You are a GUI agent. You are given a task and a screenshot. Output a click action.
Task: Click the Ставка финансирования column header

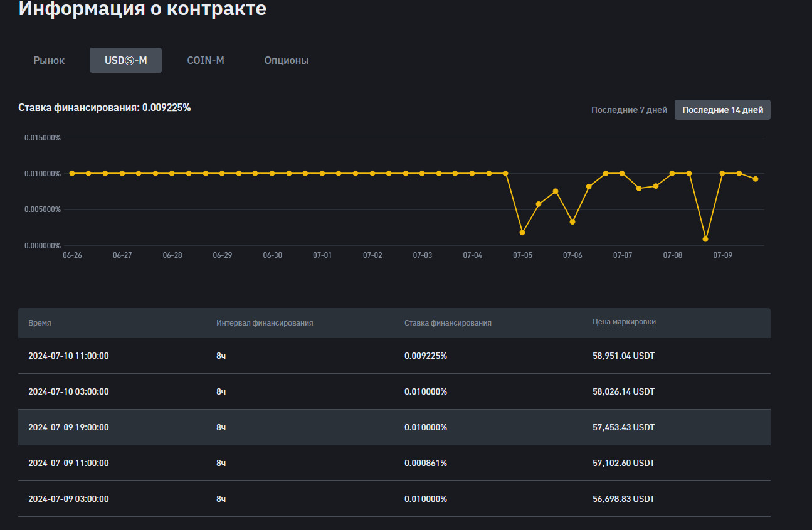[x=448, y=323]
